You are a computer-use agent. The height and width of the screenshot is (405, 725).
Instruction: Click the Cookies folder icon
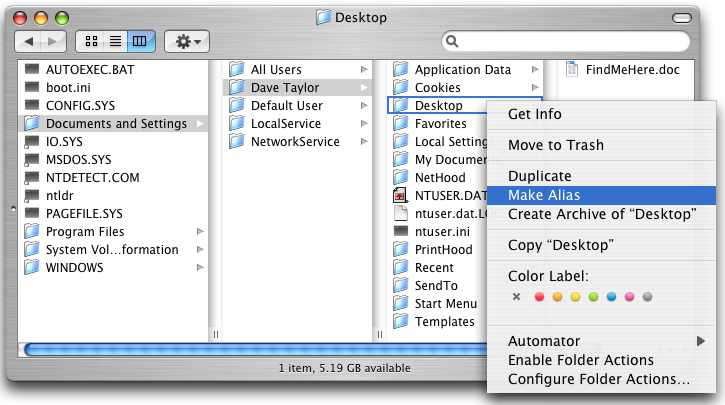[401, 87]
